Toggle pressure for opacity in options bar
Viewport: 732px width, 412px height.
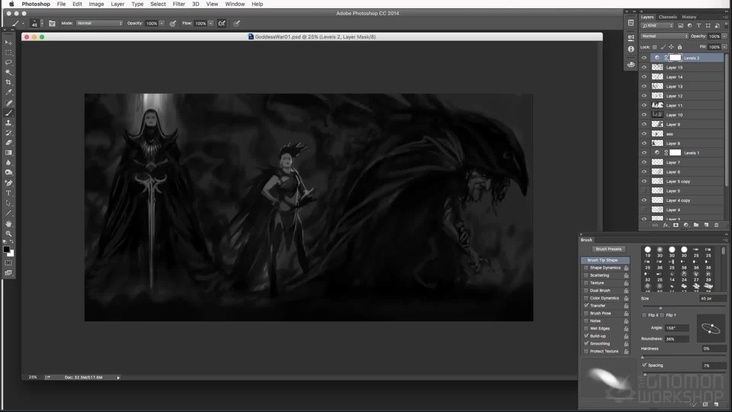pyautogui.click(x=173, y=23)
